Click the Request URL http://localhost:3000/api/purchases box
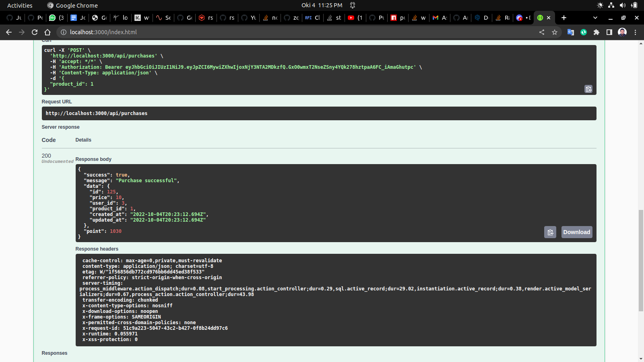This screenshot has width=644, height=362. tap(319, 113)
